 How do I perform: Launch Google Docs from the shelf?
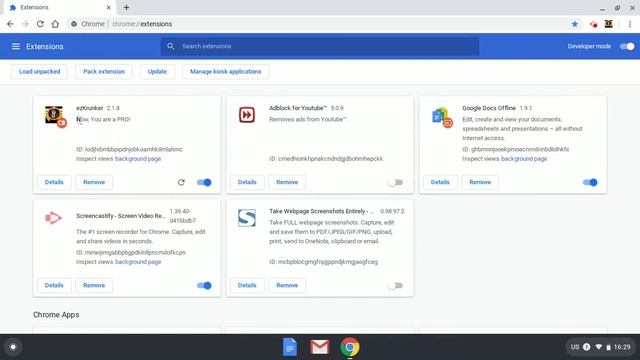coord(289,347)
